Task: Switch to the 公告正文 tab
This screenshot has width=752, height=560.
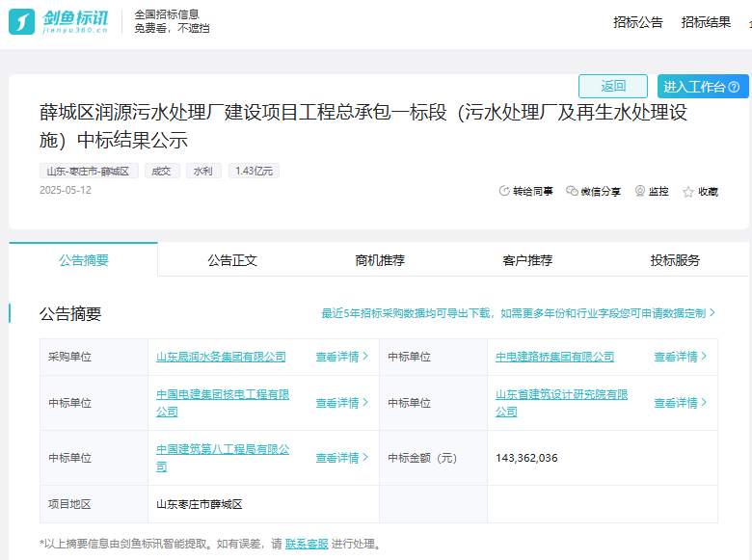Action: (232, 260)
